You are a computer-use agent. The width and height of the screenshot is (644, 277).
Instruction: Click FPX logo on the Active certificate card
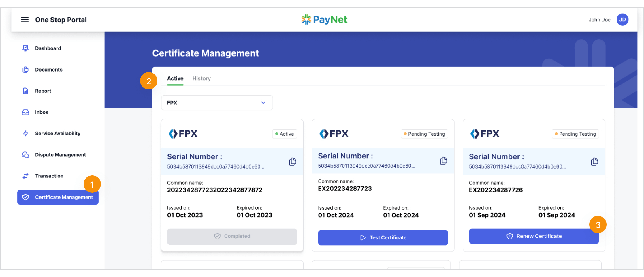tap(183, 134)
